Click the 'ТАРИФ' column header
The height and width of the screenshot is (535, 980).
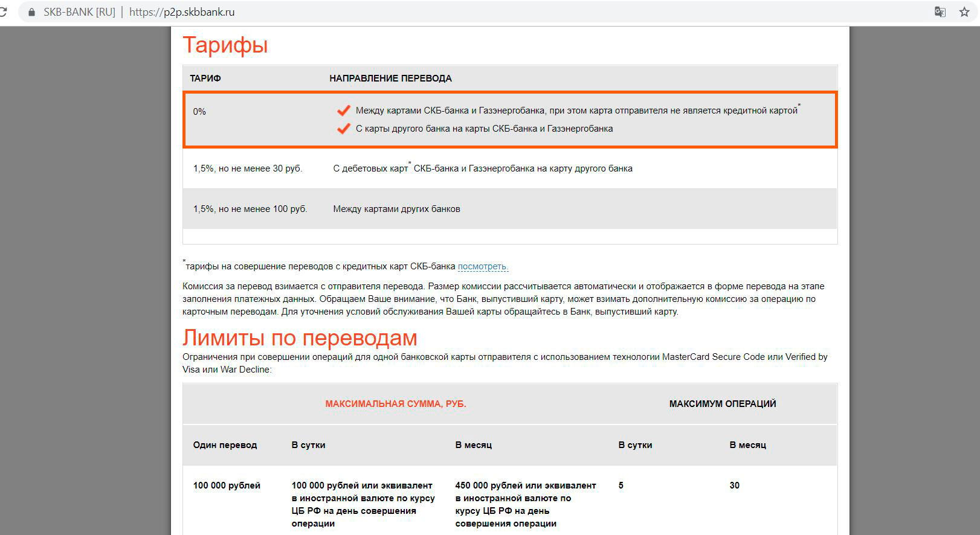pyautogui.click(x=205, y=78)
